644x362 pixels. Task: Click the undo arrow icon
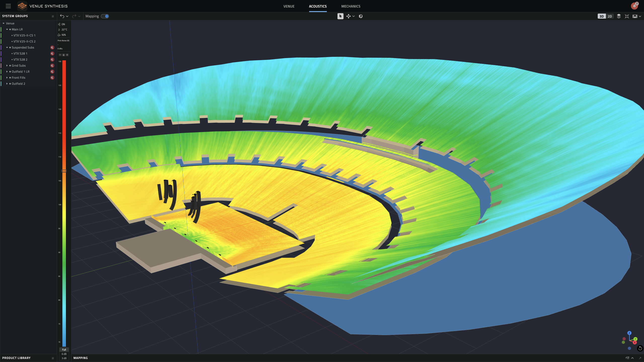click(x=62, y=16)
